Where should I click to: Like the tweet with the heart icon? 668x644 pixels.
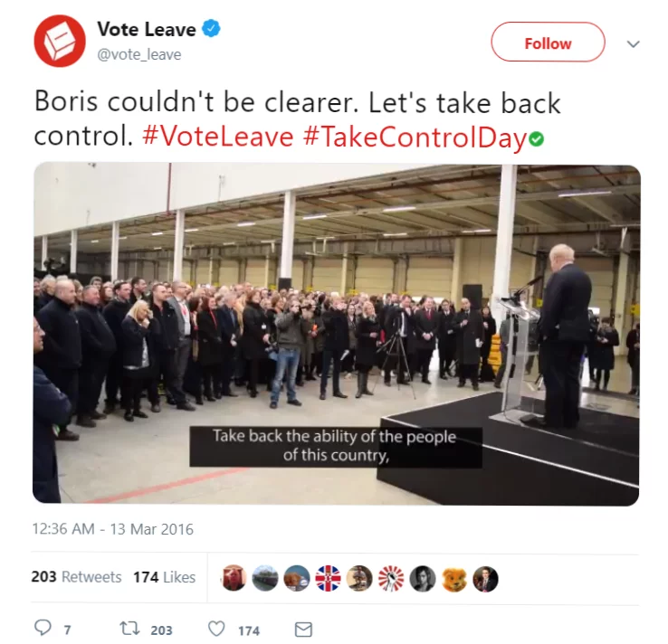pos(216,629)
